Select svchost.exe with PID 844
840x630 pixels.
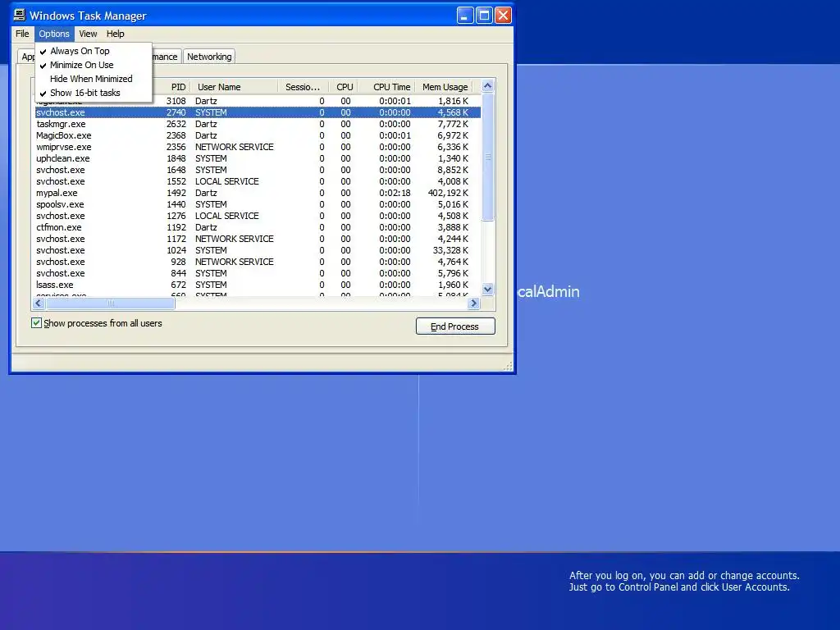257,273
